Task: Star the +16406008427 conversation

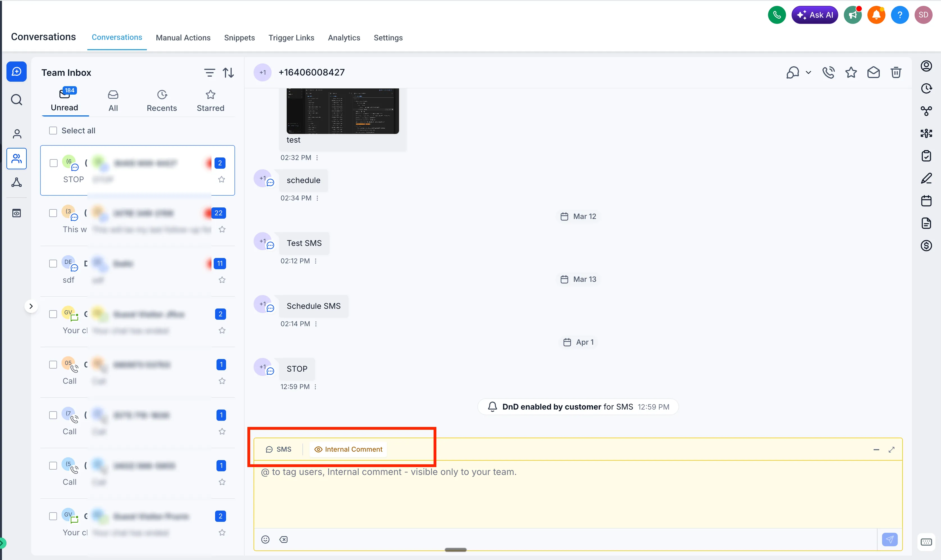Action: (x=851, y=72)
